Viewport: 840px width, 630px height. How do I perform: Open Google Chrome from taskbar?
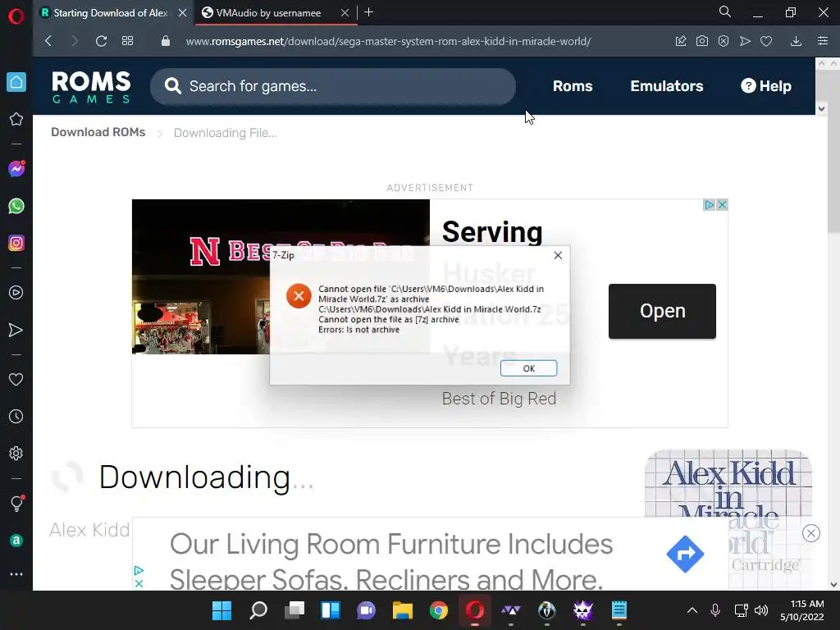tap(439, 610)
